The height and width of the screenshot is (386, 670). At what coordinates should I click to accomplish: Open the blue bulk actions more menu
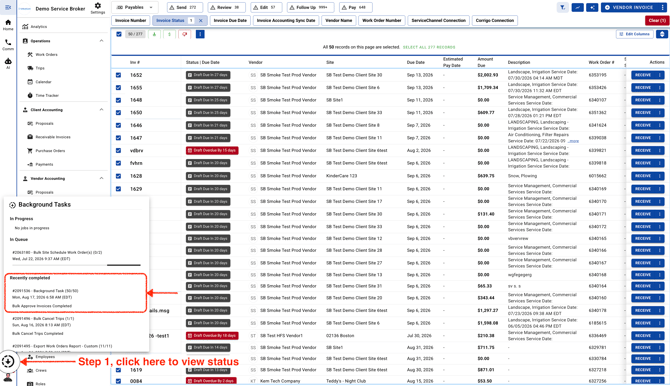pos(200,34)
